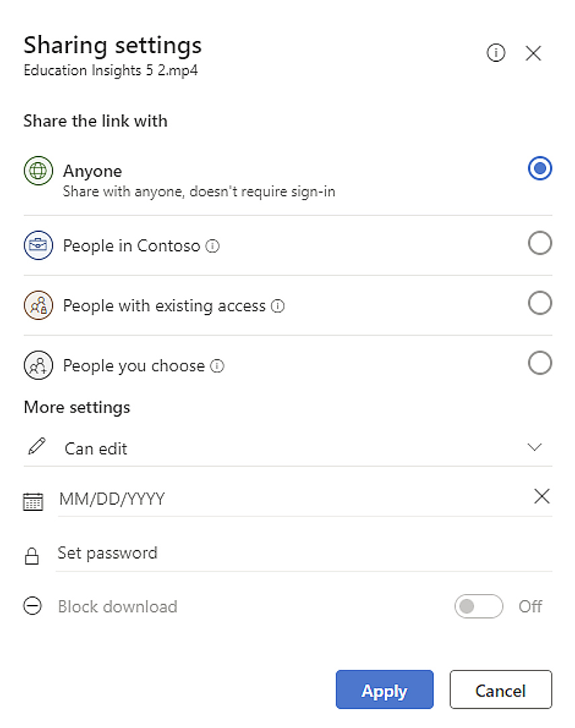Open the Can edit permission dropdown
This screenshot has width=575, height=728.
coord(535,446)
